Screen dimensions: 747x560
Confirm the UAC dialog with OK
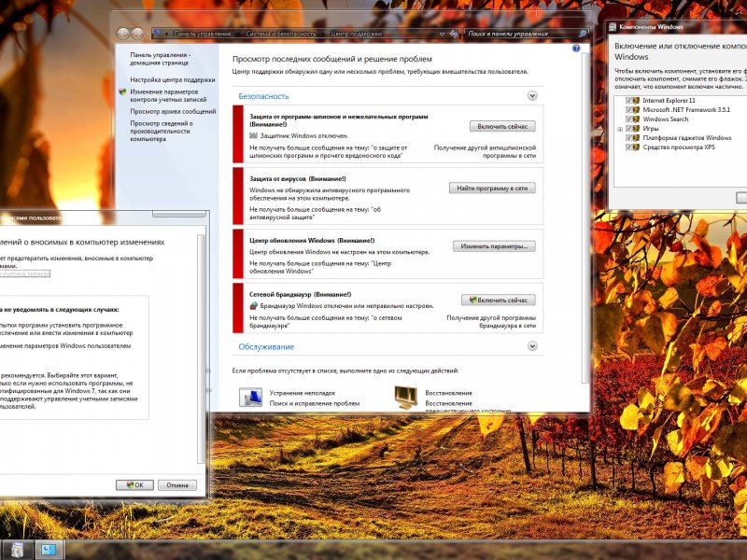click(134, 484)
